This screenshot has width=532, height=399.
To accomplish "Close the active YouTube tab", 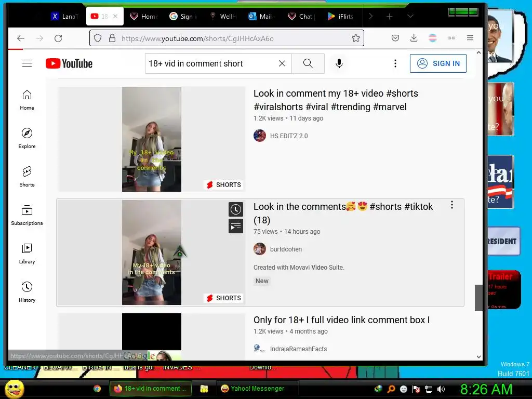I will tap(115, 16).
